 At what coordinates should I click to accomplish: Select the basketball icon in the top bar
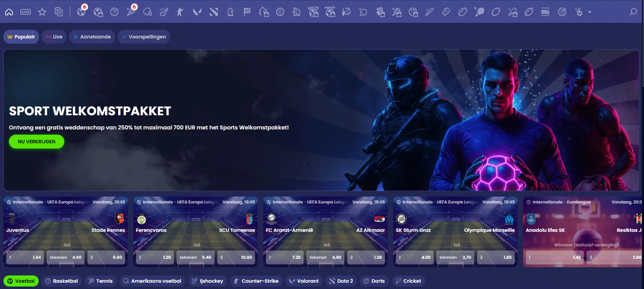pos(114,12)
